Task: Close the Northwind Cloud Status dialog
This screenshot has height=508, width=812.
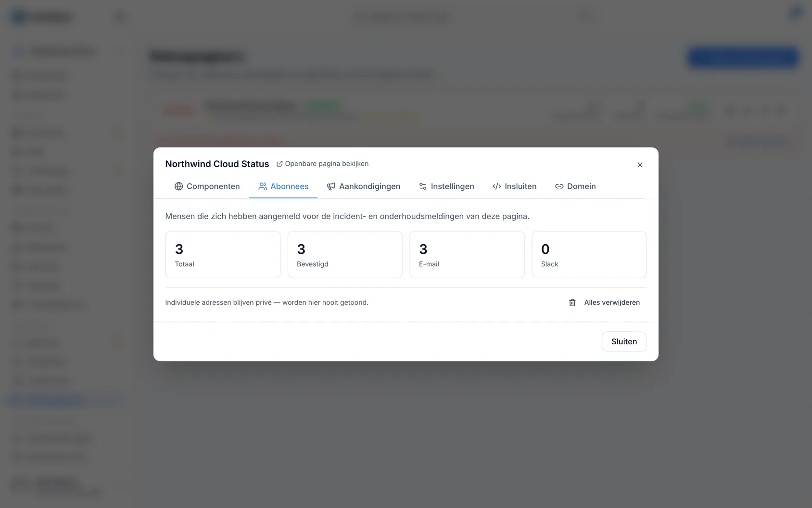Action: pyautogui.click(x=640, y=165)
